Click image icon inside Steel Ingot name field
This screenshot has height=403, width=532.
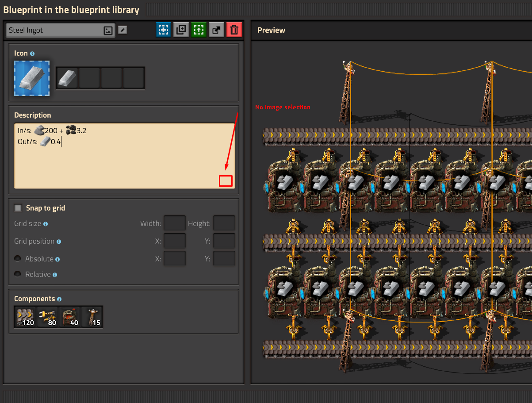108,31
